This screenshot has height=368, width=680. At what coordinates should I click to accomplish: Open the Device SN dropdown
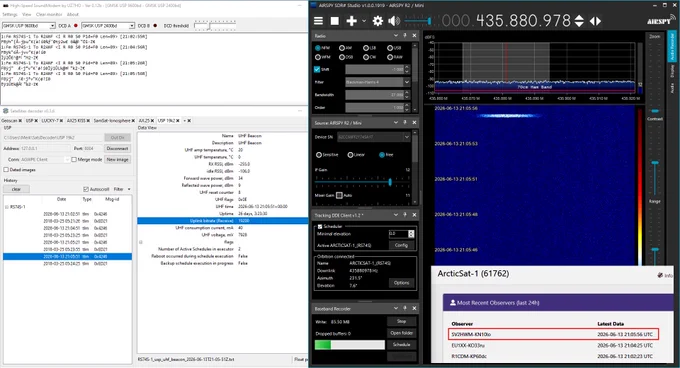point(373,137)
